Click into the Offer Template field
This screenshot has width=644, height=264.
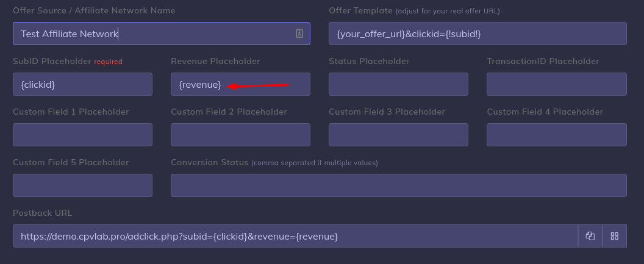coord(477,34)
